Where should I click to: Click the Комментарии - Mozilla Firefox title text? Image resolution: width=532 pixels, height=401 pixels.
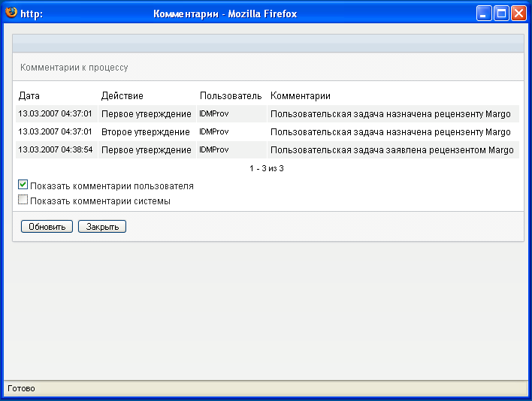[225, 14]
